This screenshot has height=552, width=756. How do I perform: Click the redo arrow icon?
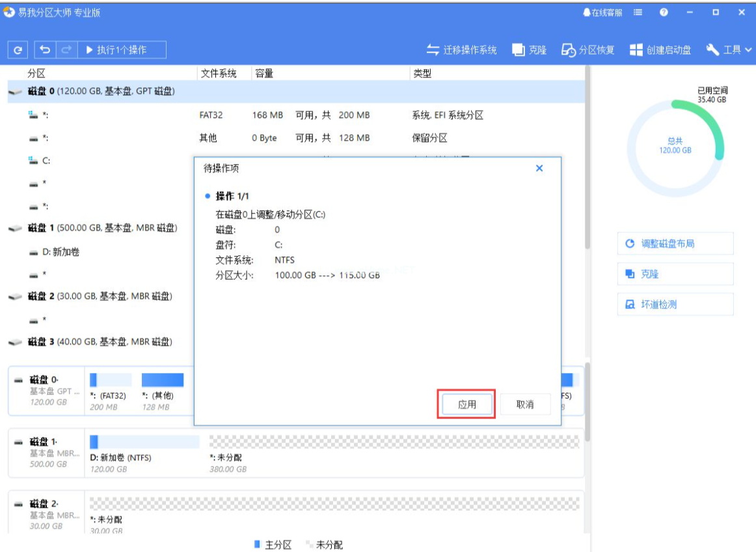pos(66,50)
